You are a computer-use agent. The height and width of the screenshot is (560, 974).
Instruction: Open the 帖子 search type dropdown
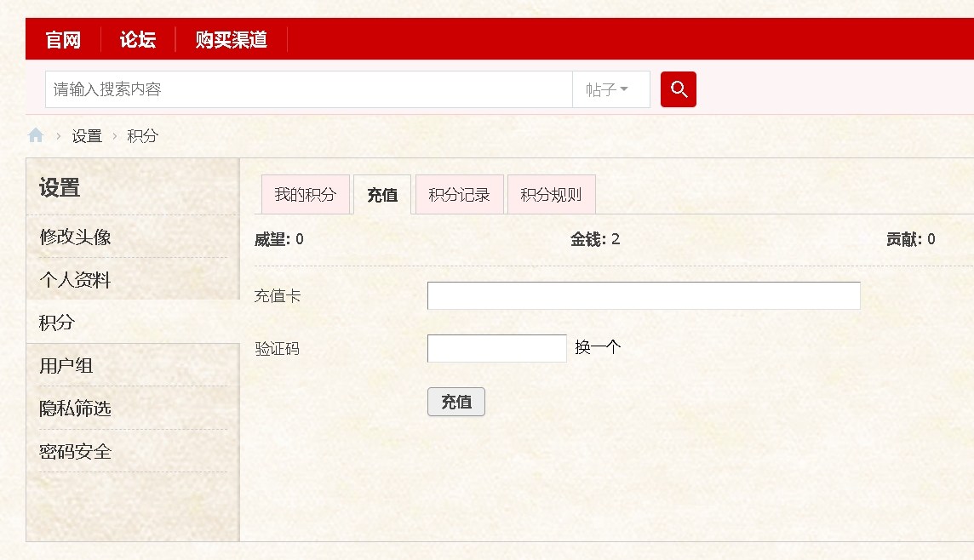(x=607, y=89)
